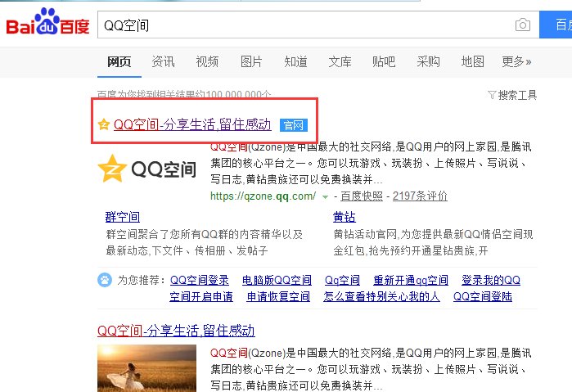Click the large QQ空间 logo image
Screen dimensions: 572x392
coord(147,169)
